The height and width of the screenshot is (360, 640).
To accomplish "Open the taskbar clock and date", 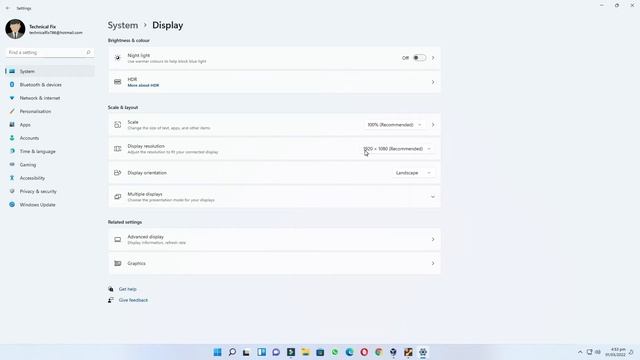I will click(616, 352).
